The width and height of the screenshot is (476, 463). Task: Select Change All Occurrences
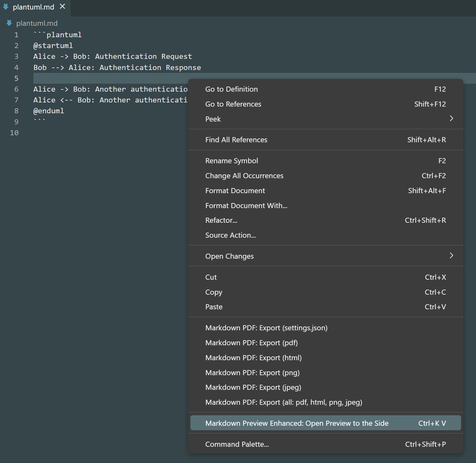coord(325,176)
